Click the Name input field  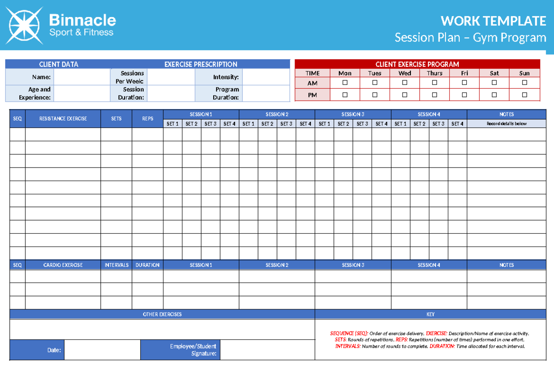coord(82,77)
